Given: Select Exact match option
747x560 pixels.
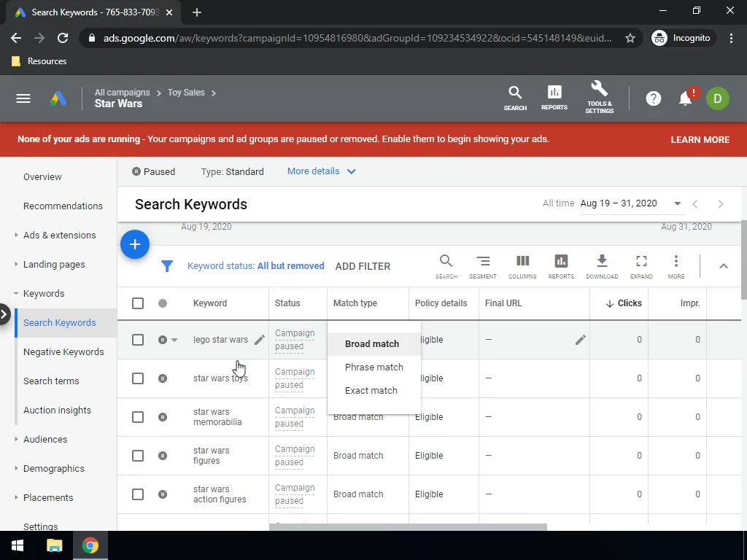Looking at the screenshot, I should click(x=371, y=391).
